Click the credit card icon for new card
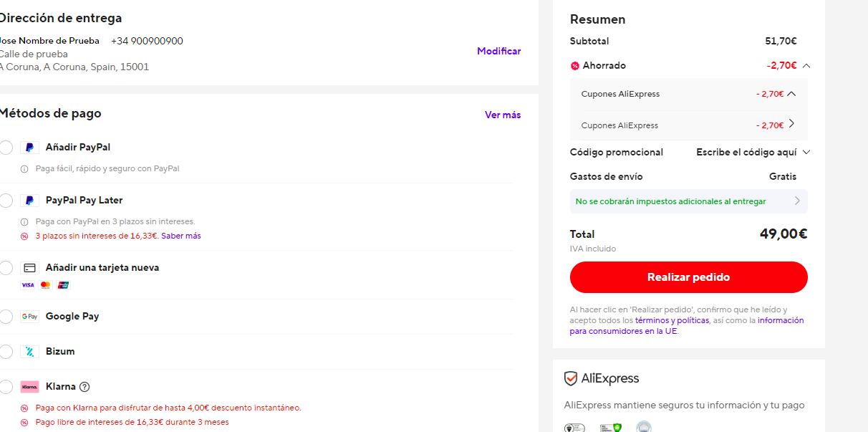Screen dimensions: 868x432 coord(29,268)
